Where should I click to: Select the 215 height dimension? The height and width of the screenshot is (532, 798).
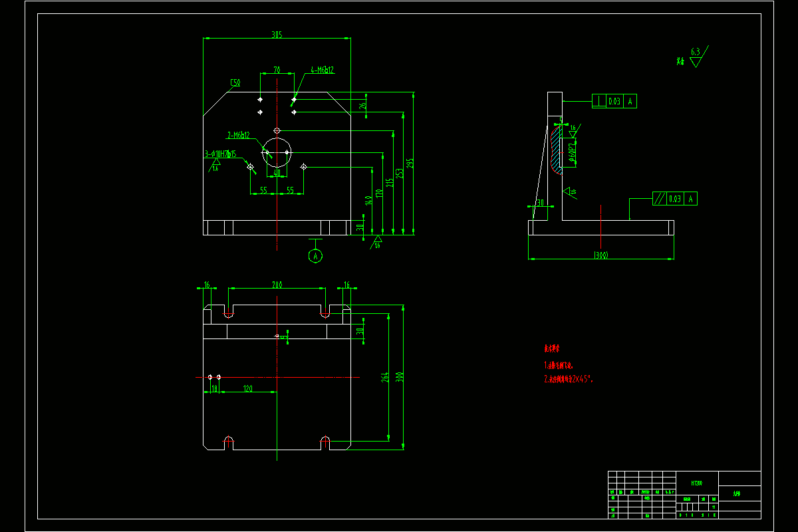click(x=390, y=182)
